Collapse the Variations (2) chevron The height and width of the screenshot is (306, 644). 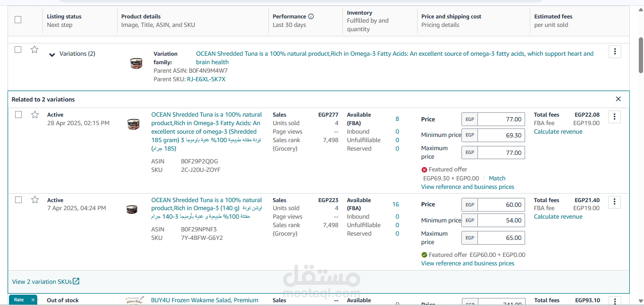click(52, 54)
